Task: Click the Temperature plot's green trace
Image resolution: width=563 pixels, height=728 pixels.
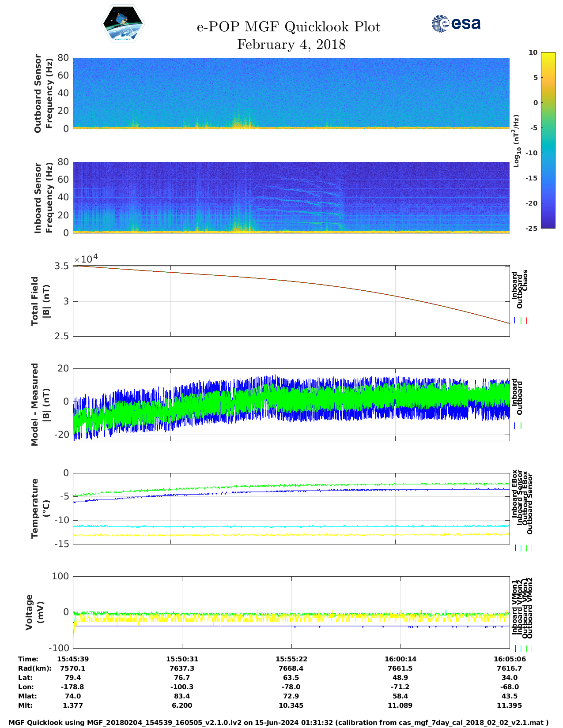Action: [291, 485]
